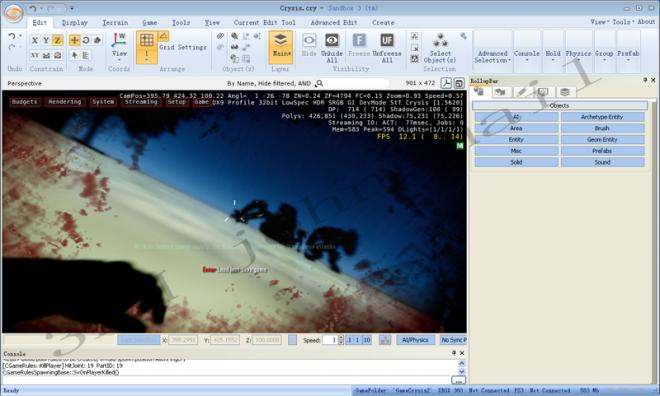Click the Unfreeze All icon

[x=387, y=40]
